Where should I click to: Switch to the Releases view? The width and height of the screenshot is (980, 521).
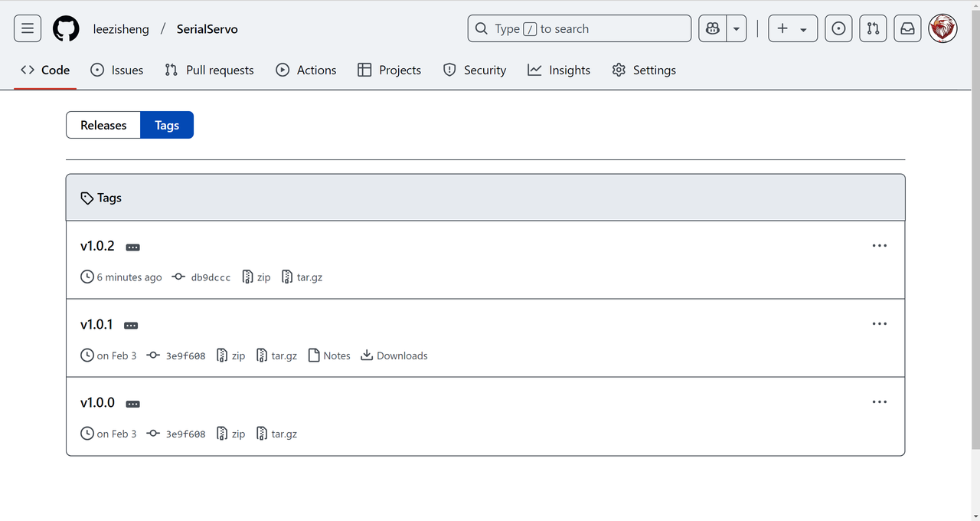pos(103,126)
